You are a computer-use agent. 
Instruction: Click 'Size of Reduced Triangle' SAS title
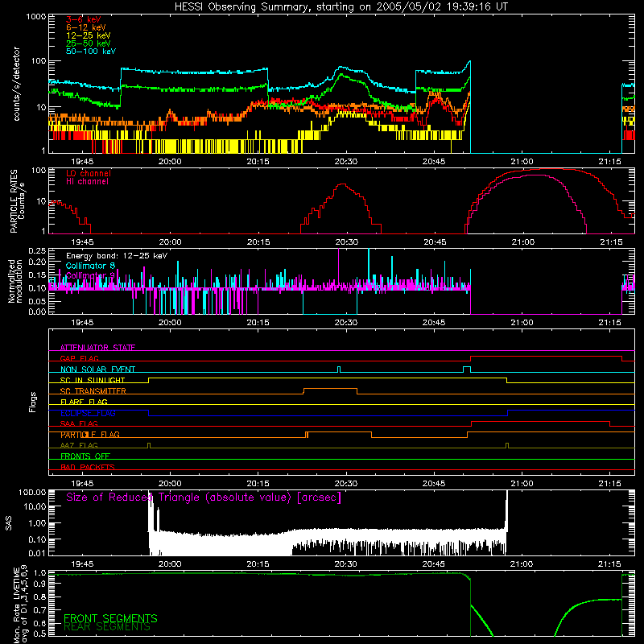pos(204,497)
